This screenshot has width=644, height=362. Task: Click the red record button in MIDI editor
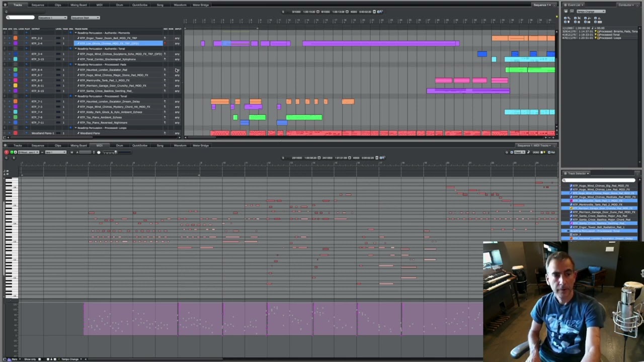pos(7,152)
